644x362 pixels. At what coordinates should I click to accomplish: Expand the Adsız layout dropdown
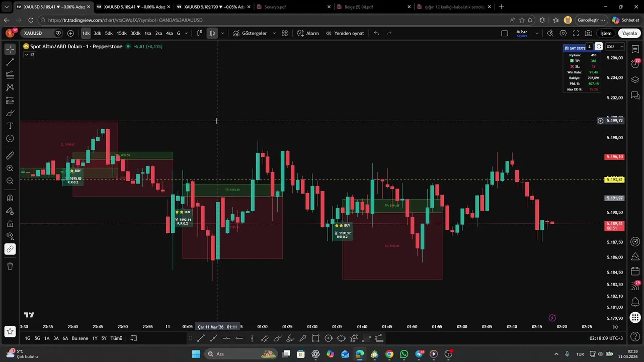[x=537, y=33]
